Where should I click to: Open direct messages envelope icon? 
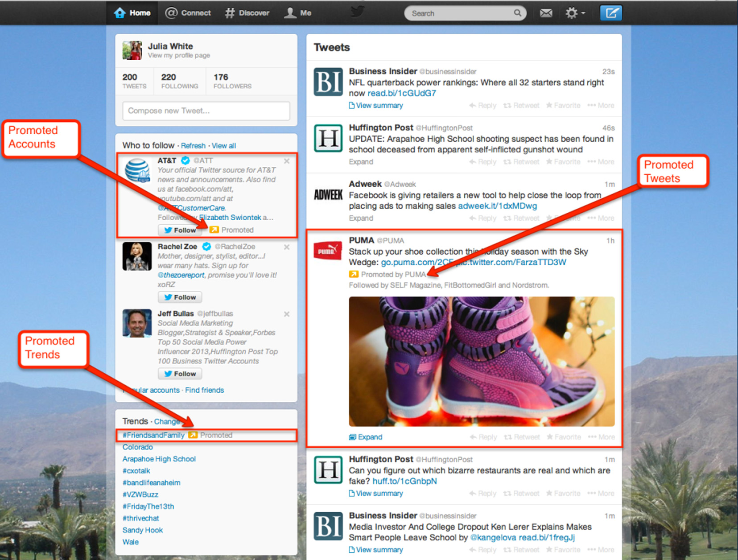(x=546, y=13)
